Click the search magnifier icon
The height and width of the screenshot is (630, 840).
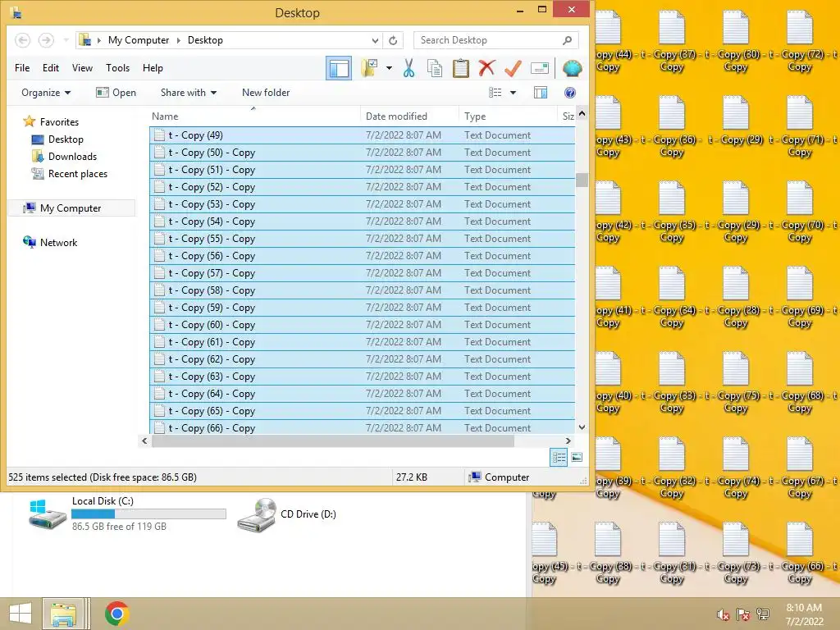tap(568, 40)
